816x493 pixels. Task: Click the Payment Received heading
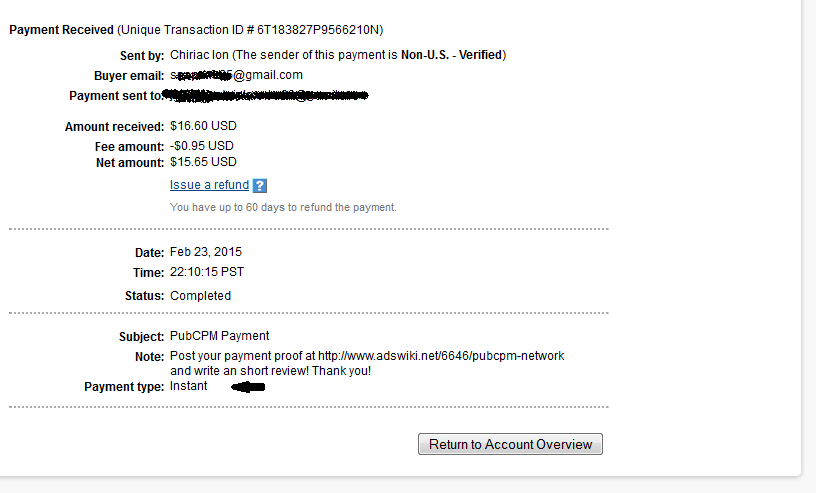(x=61, y=30)
